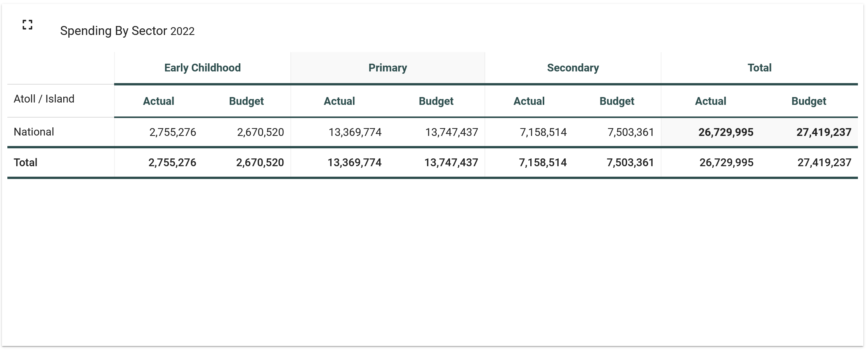This screenshot has width=868, height=351.
Task: Select the National row label
Action: tap(34, 132)
